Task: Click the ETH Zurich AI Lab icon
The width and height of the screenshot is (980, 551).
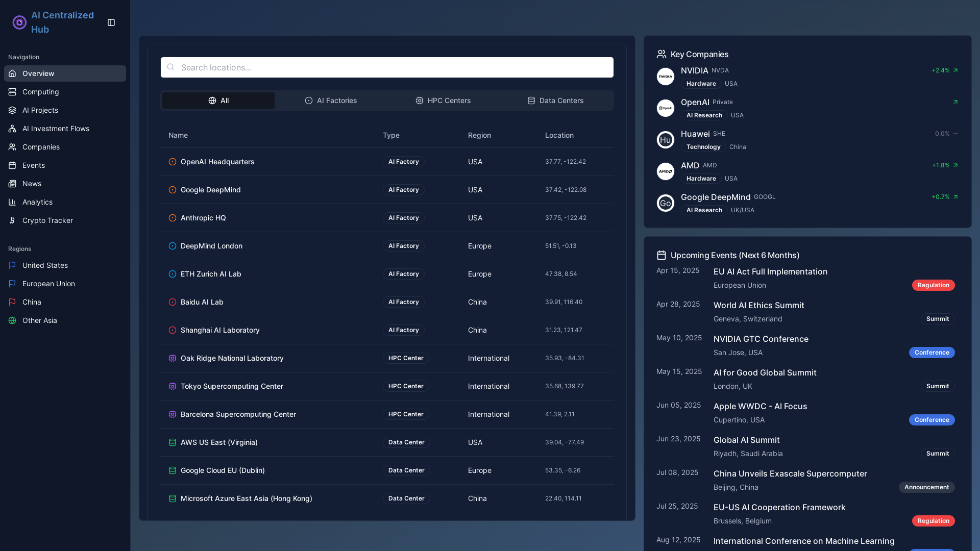Action: pyautogui.click(x=173, y=274)
